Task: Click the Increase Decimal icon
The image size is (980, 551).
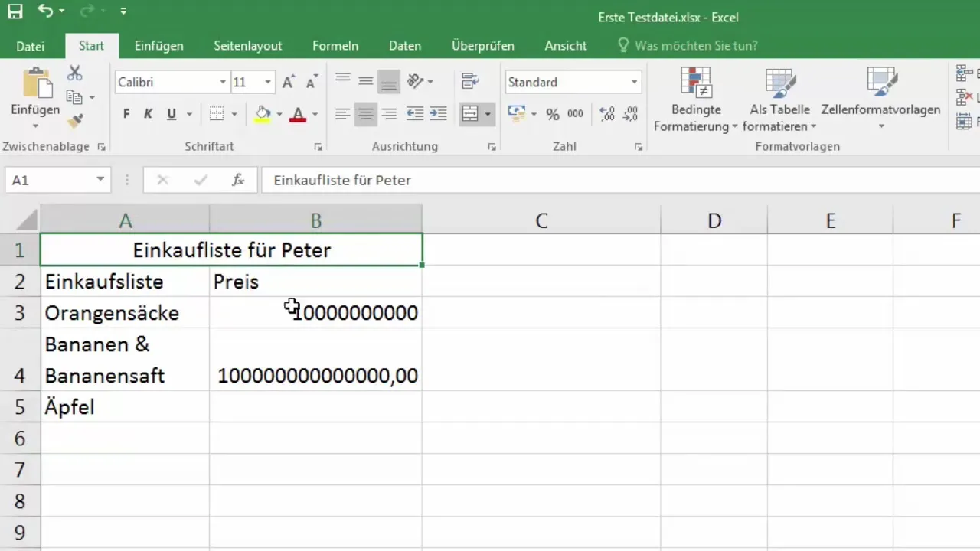Action: coord(607,114)
